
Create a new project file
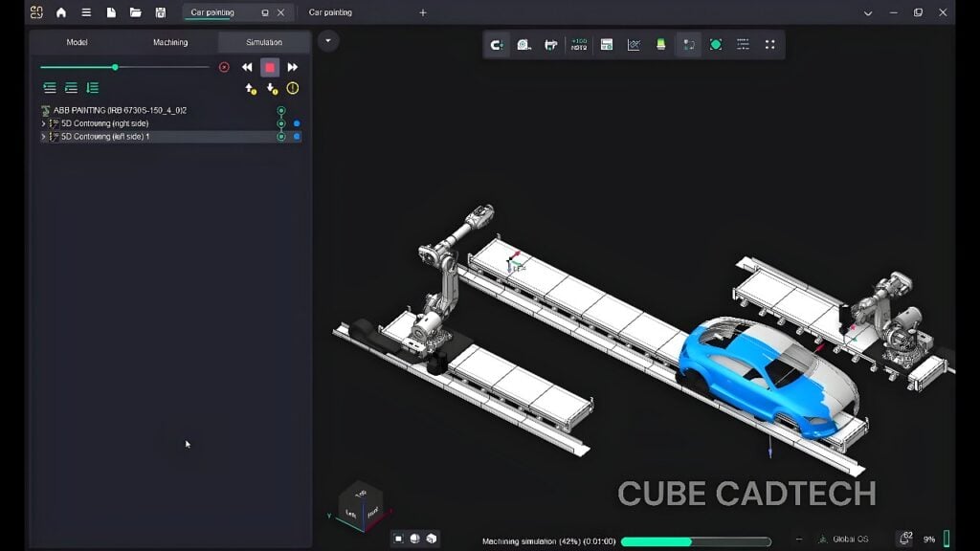click(111, 12)
